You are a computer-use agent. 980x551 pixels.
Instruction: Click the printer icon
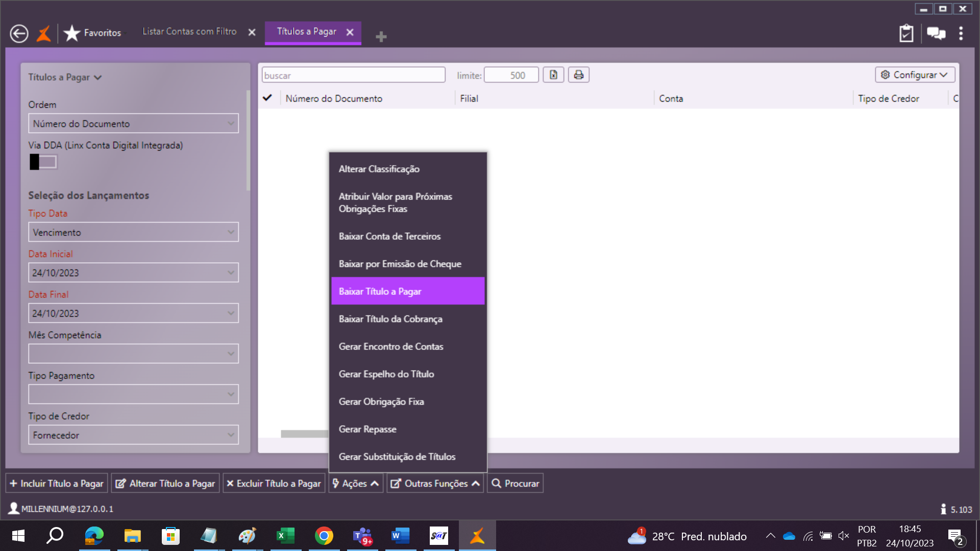(578, 75)
